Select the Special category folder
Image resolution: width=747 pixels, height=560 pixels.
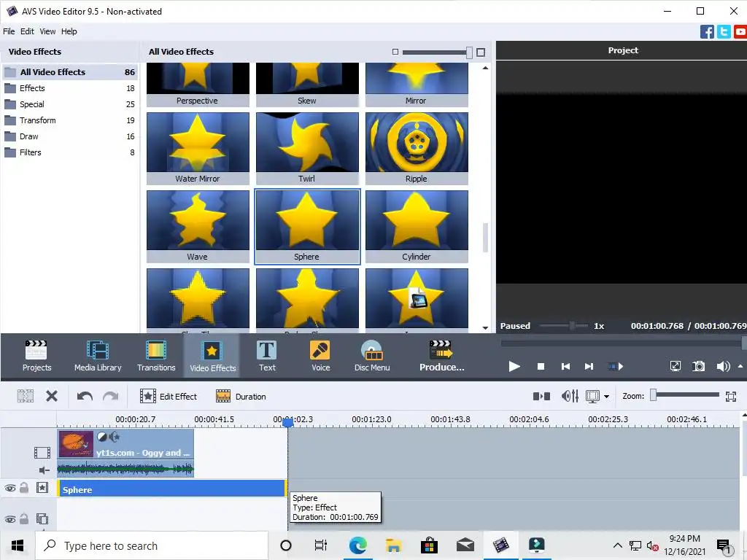click(x=69, y=104)
